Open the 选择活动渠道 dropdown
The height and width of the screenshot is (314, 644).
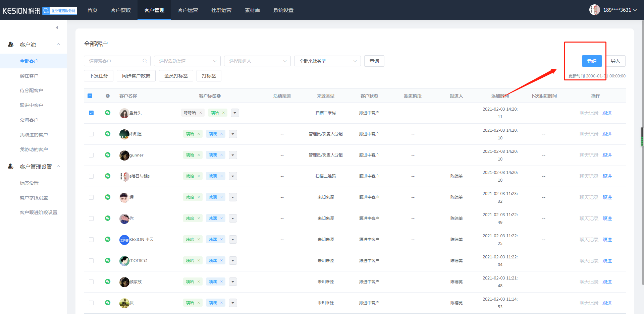pyautogui.click(x=187, y=61)
